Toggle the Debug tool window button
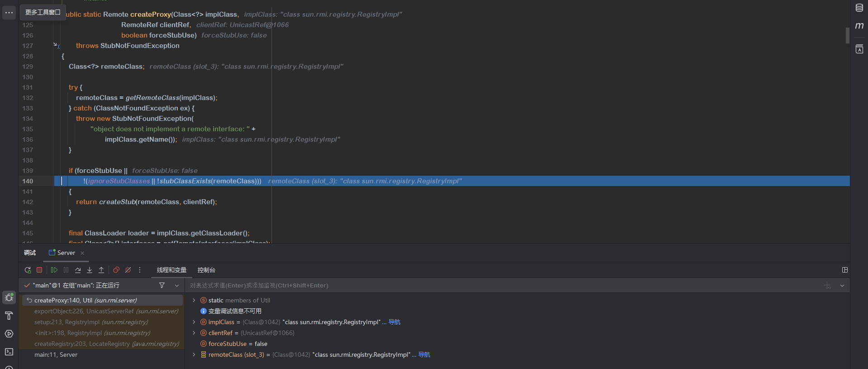 [x=9, y=297]
